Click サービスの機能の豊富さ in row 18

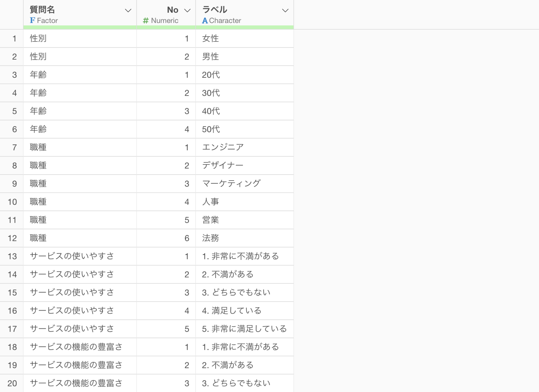76,347
